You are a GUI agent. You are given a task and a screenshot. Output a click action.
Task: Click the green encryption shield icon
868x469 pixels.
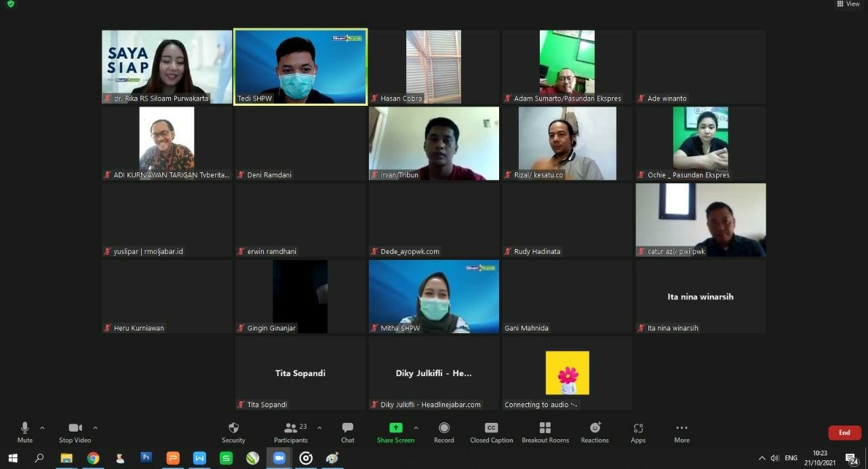pos(10,4)
